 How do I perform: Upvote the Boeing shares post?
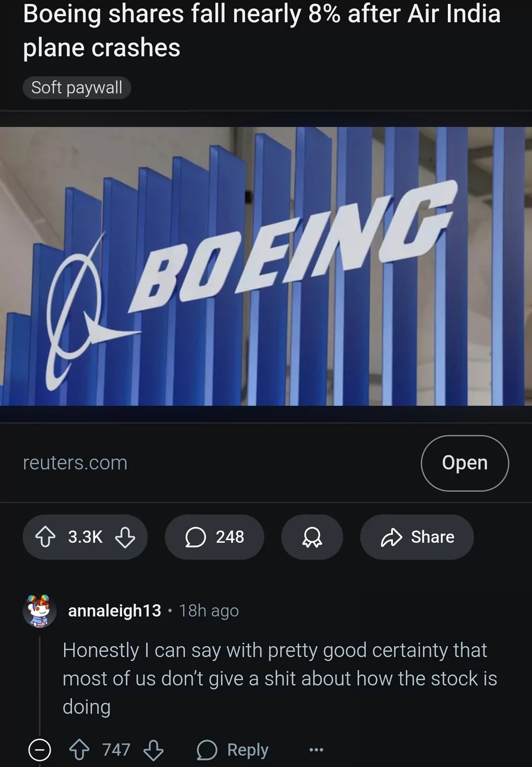(x=45, y=537)
